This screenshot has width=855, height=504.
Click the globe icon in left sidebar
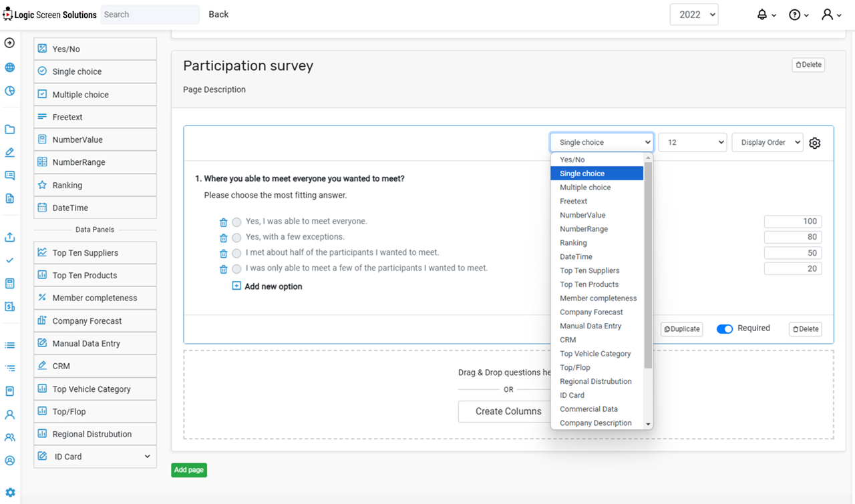point(9,67)
